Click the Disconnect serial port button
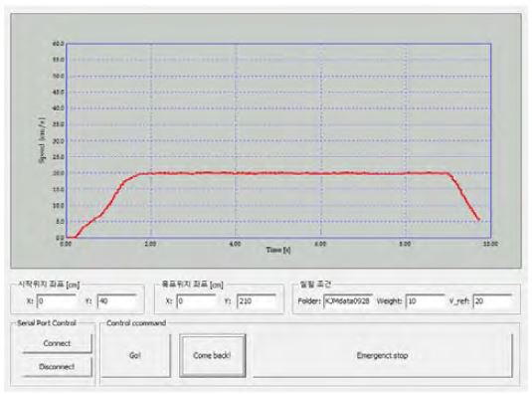Screen dimensions: 532x394 (x=57, y=367)
